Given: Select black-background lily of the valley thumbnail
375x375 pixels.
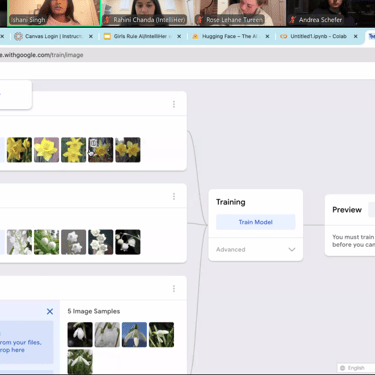Looking at the screenshot, I should [x=128, y=242].
